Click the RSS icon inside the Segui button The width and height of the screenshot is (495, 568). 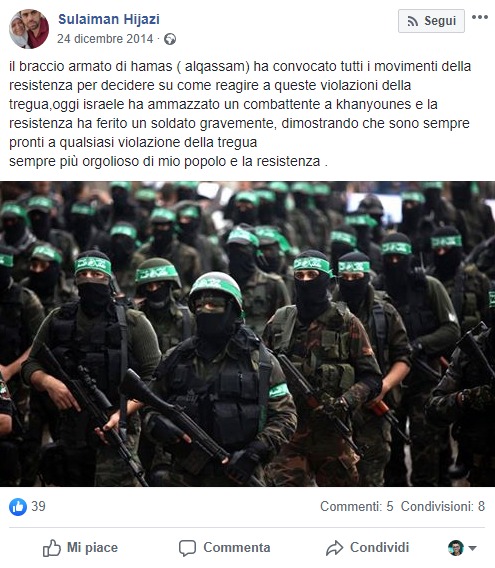pyautogui.click(x=412, y=21)
